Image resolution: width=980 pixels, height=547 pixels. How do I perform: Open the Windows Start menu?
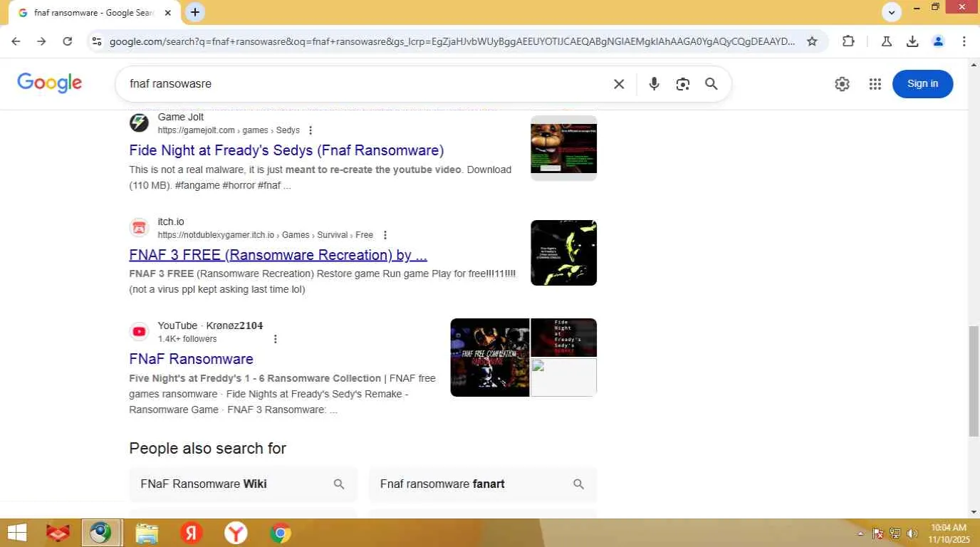[x=16, y=533]
